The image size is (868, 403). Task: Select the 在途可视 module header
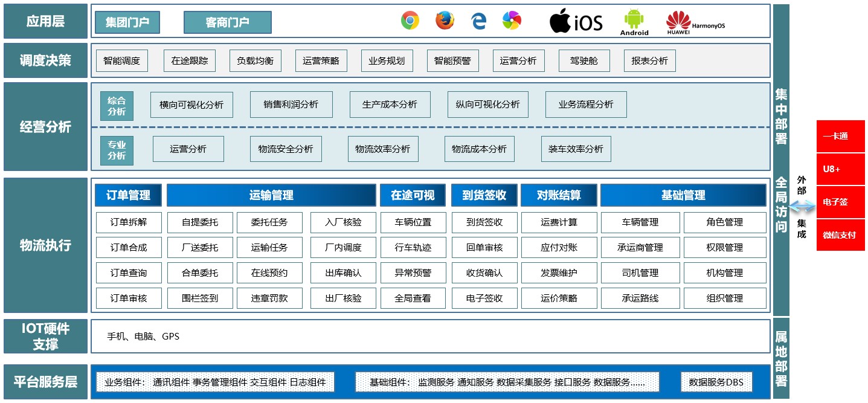pos(413,195)
